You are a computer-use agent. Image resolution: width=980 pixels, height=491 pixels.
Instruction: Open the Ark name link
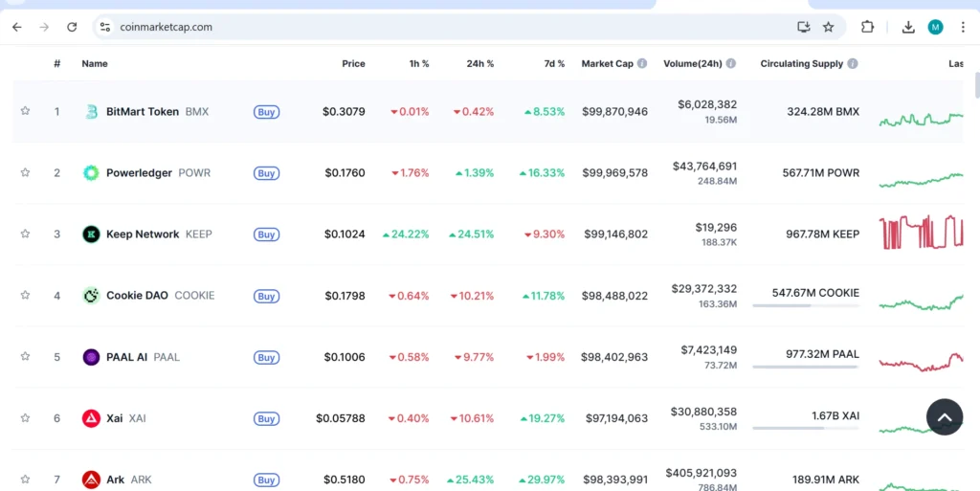click(x=115, y=480)
